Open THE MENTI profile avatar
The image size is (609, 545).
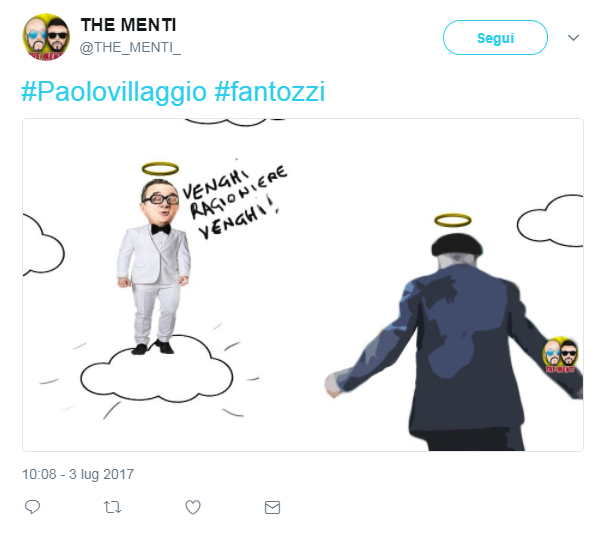click(x=47, y=39)
